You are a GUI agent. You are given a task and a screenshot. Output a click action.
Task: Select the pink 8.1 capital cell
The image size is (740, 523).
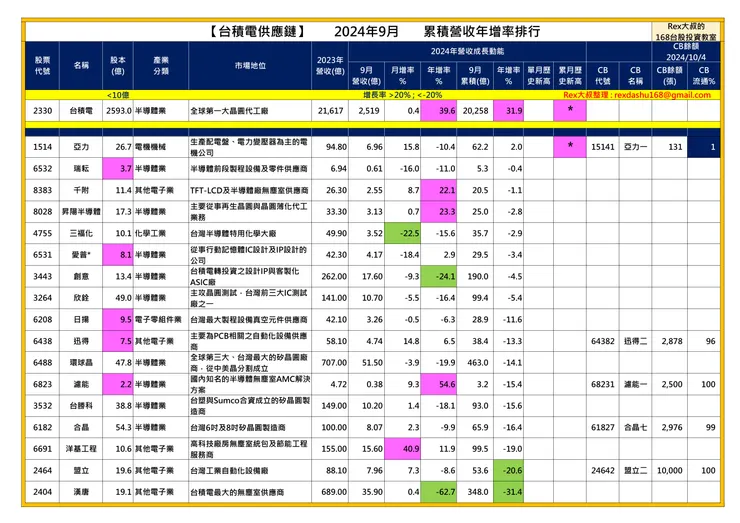118,255
